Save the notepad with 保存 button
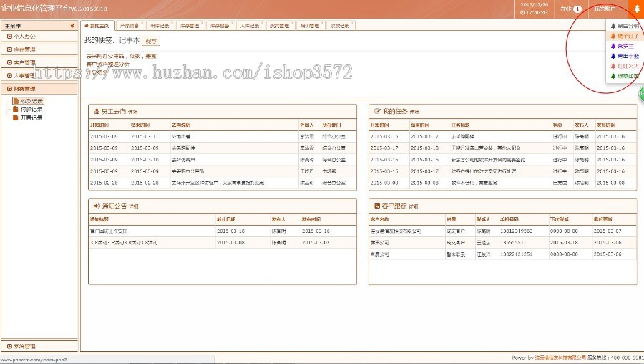 point(151,41)
